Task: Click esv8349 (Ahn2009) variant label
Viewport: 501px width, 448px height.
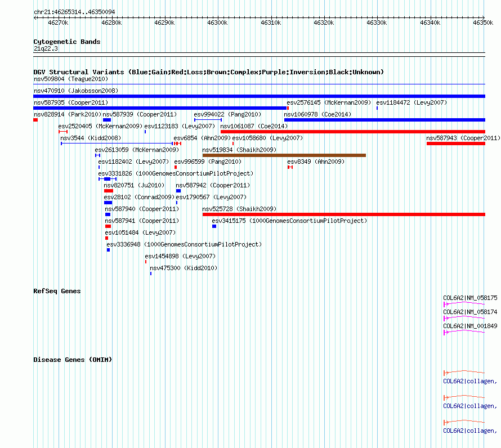Action: [x=316, y=162]
